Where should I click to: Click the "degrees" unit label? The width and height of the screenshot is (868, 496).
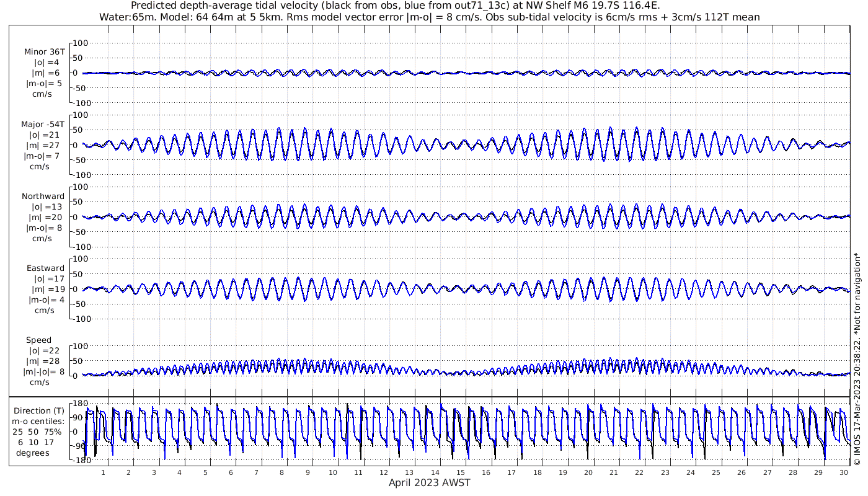tap(33, 453)
